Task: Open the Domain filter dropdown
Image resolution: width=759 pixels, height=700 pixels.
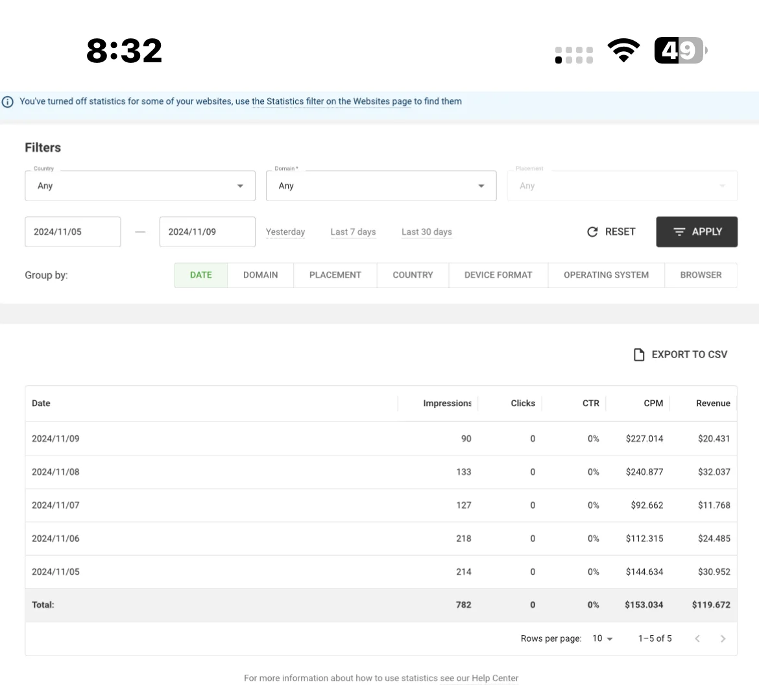Action: point(381,186)
